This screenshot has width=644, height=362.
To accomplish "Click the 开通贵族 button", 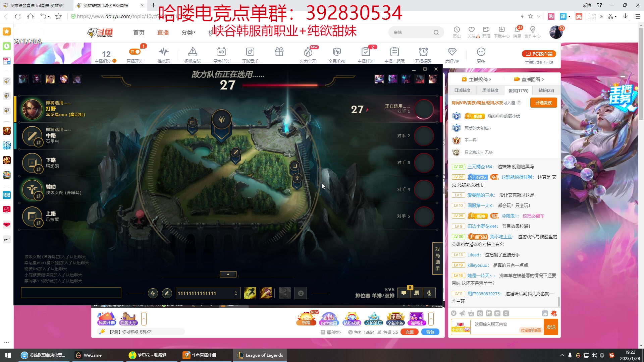I will coord(543,103).
